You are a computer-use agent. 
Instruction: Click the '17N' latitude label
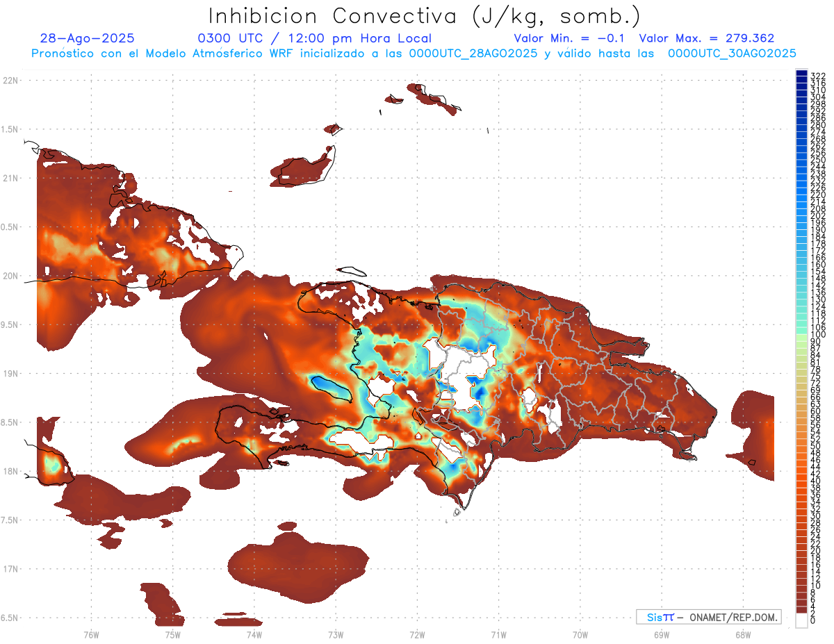(10, 569)
